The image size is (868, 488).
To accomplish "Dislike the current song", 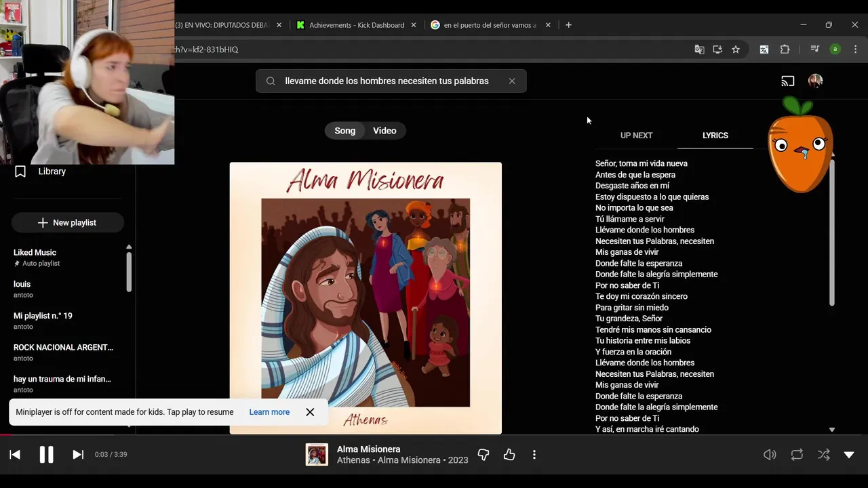I will [x=484, y=455].
